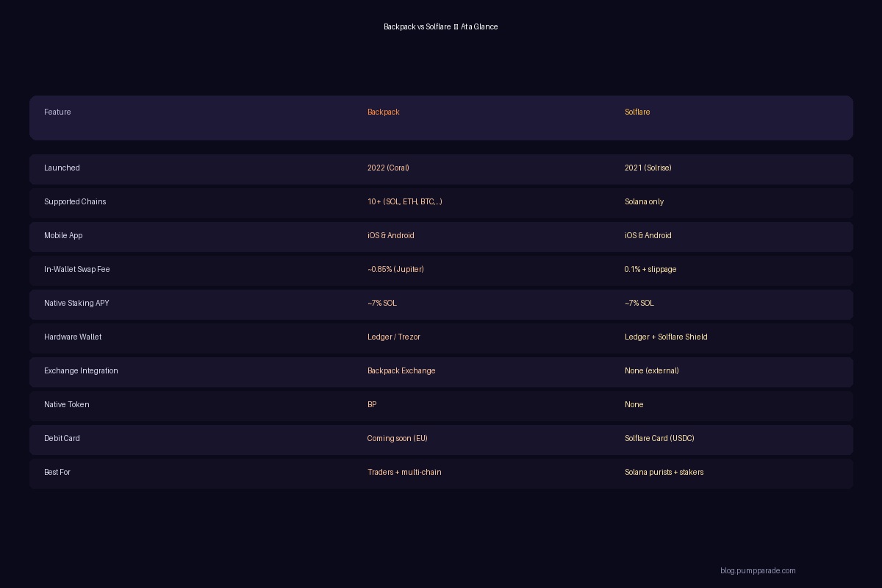Select the "Exchange Integration" row label

point(81,370)
